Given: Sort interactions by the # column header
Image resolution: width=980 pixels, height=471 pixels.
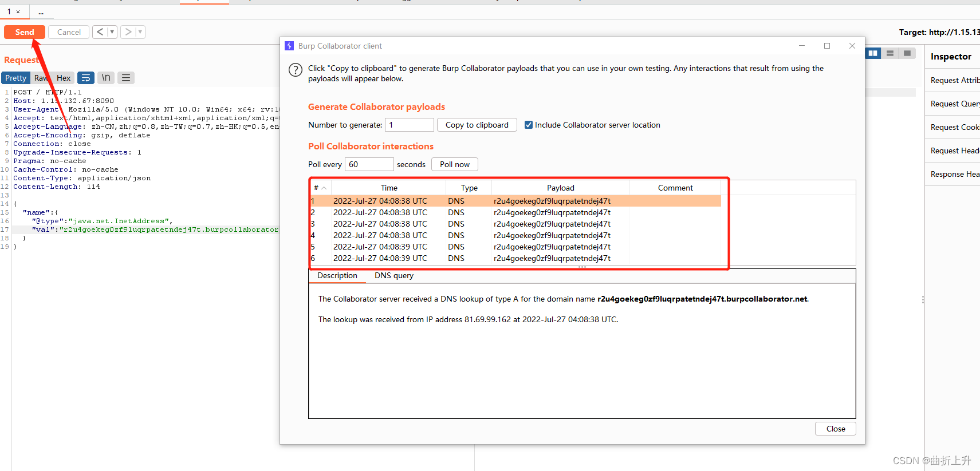Looking at the screenshot, I should click(x=320, y=188).
